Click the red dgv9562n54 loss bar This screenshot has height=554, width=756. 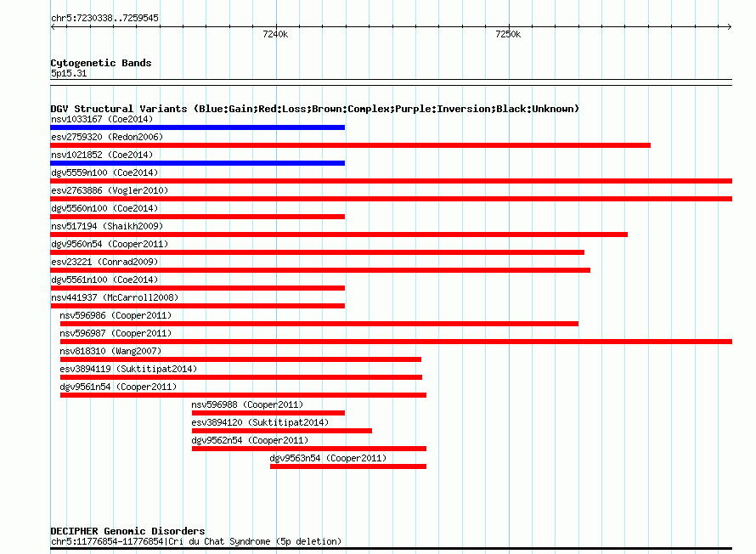point(309,449)
